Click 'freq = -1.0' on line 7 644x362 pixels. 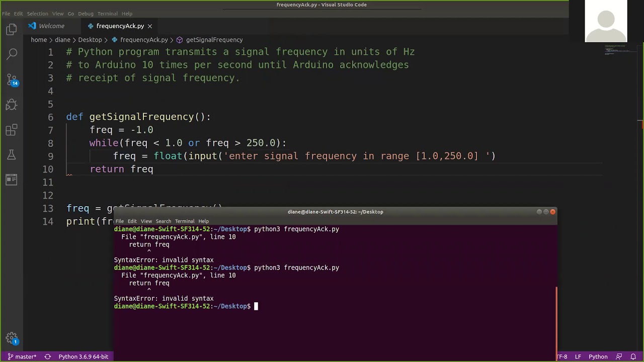click(x=121, y=130)
